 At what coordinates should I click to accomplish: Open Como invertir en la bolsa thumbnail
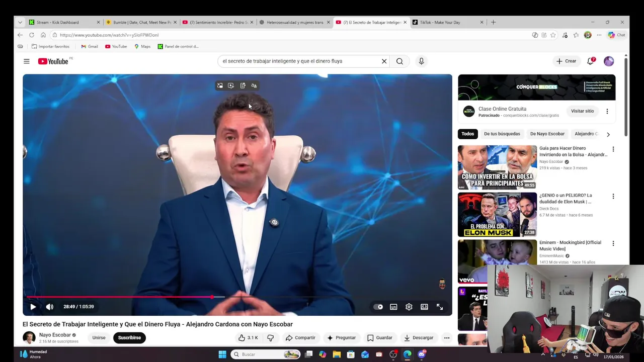[x=497, y=167]
